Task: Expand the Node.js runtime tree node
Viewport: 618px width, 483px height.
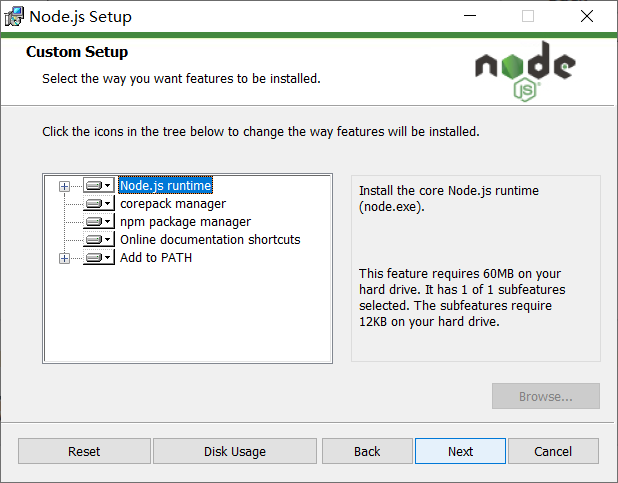Action: pyautogui.click(x=64, y=186)
